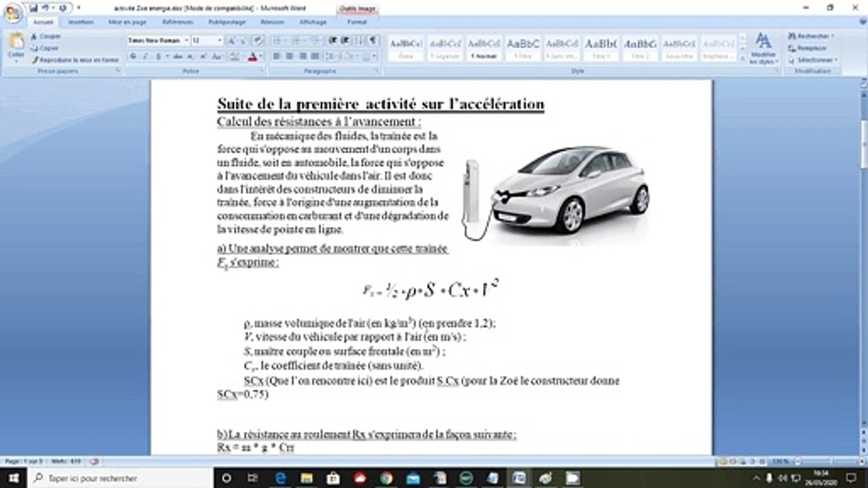
Task: Open the line spacing menu
Action: pos(332,56)
